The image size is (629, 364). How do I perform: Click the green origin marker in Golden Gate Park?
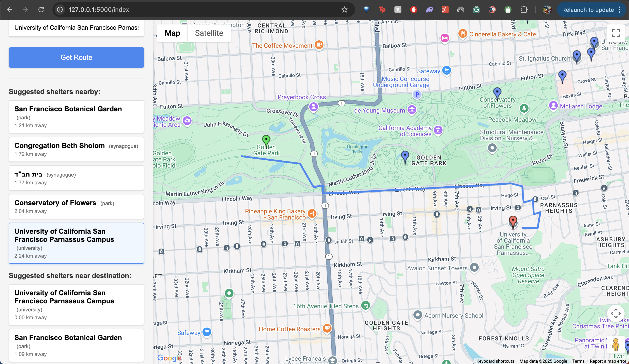[x=266, y=140]
